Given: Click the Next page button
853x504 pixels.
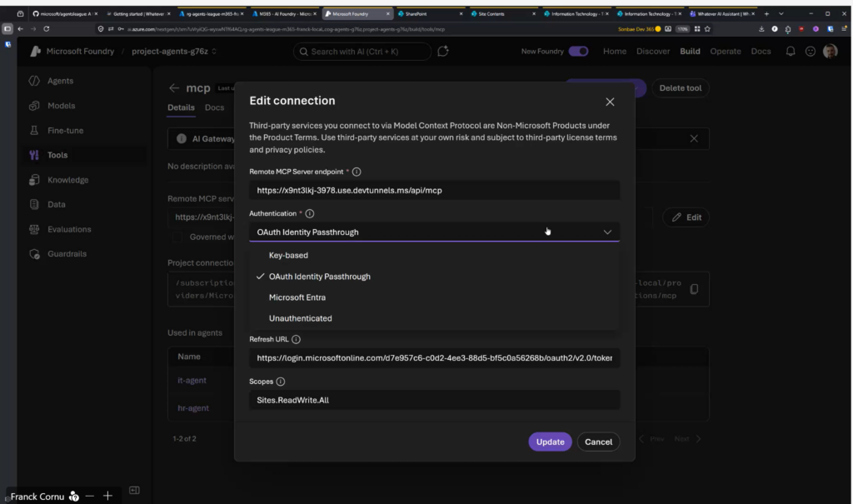Looking at the screenshot, I should click(687, 439).
